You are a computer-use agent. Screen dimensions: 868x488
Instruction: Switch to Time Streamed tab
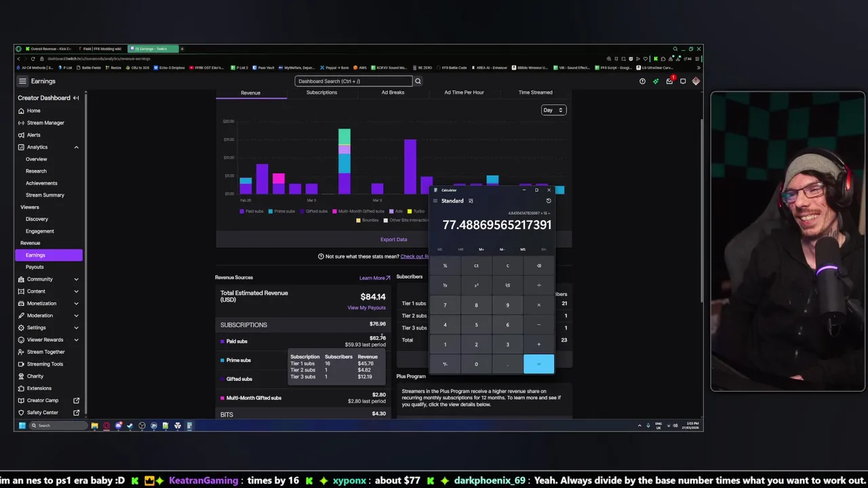click(x=535, y=92)
